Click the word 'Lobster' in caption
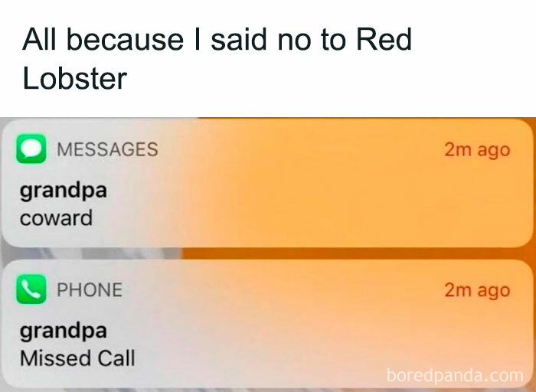The width and height of the screenshot is (536, 392). [74, 78]
